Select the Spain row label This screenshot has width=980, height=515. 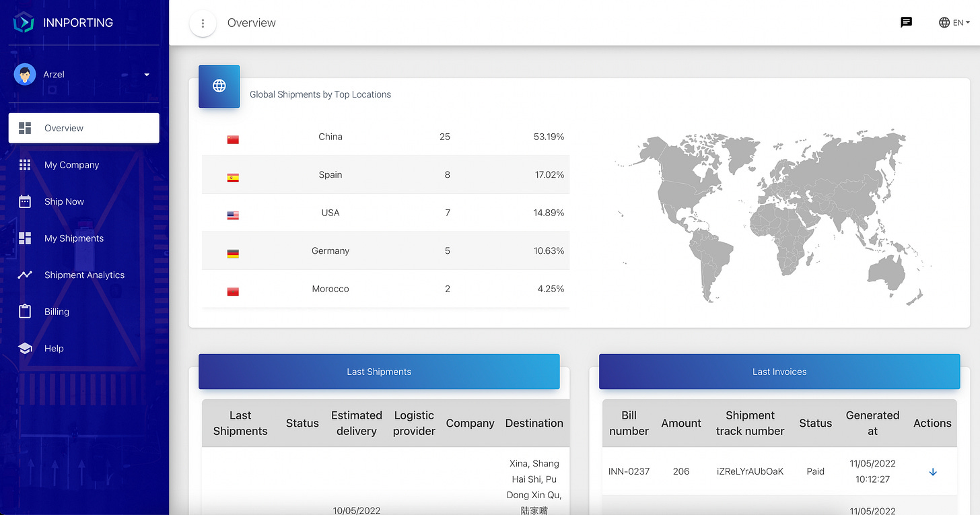click(330, 174)
